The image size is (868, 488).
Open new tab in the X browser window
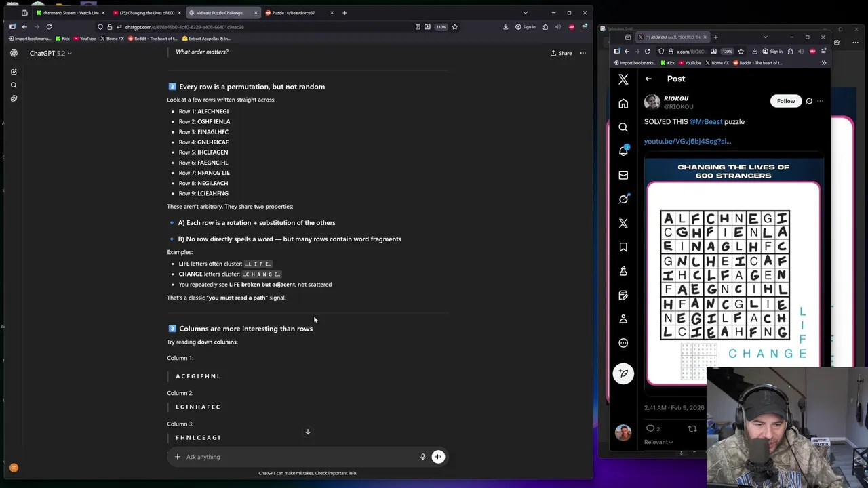click(715, 37)
